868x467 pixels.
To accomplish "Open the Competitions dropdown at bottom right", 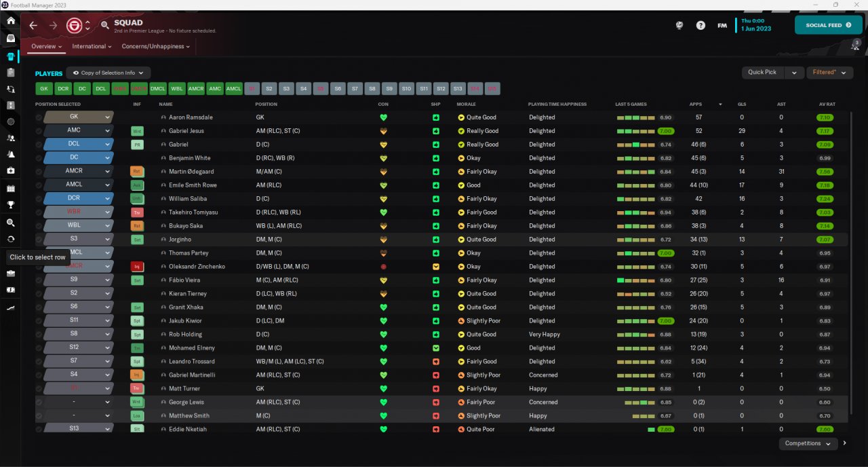I will [808, 443].
